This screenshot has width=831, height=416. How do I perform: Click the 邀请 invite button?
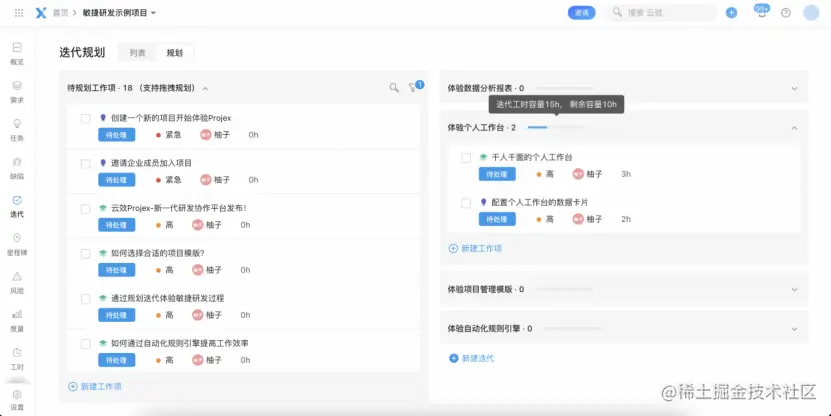pos(581,13)
